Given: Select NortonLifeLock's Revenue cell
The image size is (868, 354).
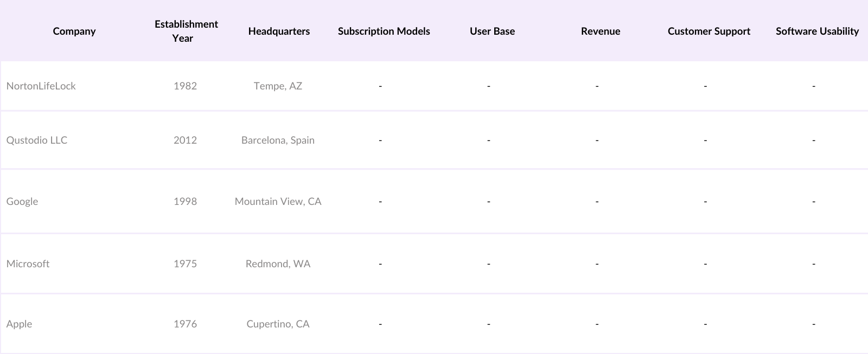Looking at the screenshot, I should pos(597,86).
